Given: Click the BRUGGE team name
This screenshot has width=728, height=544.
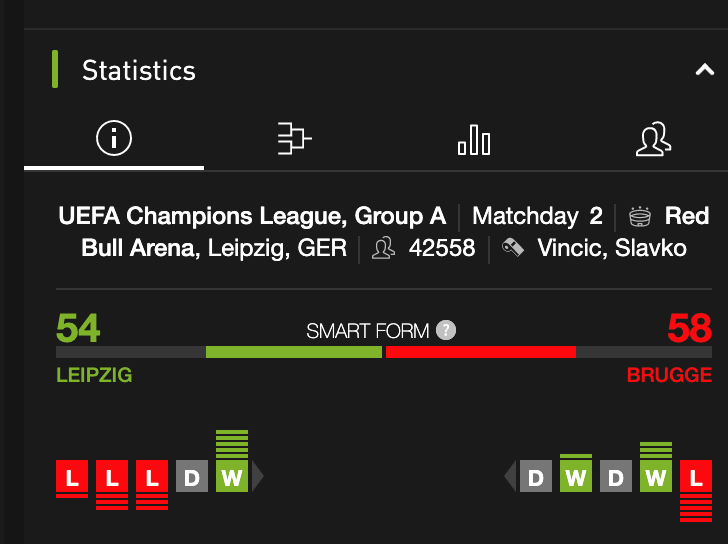Looking at the screenshot, I should pos(669,375).
